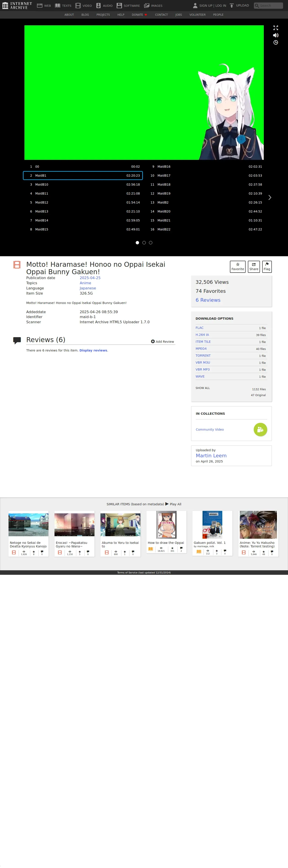Image resolution: width=288 pixels, height=868 pixels.
Task: Download the WAVE file
Action: click(200, 376)
